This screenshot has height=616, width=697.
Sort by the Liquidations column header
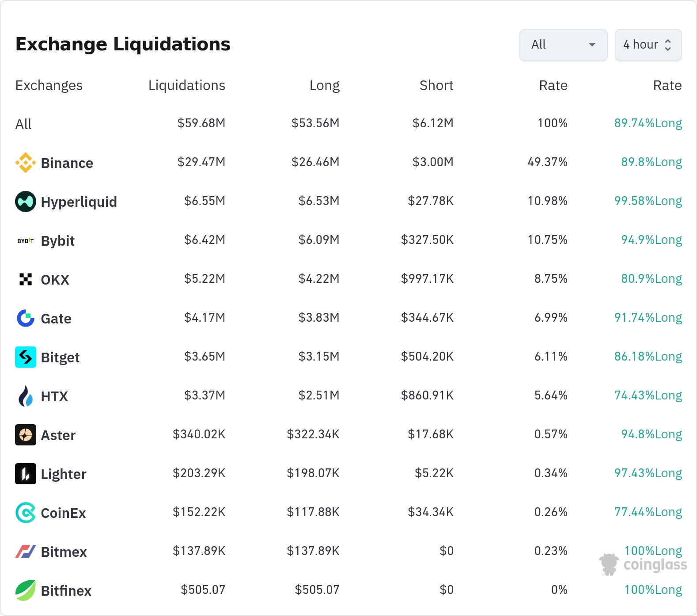[x=187, y=85]
